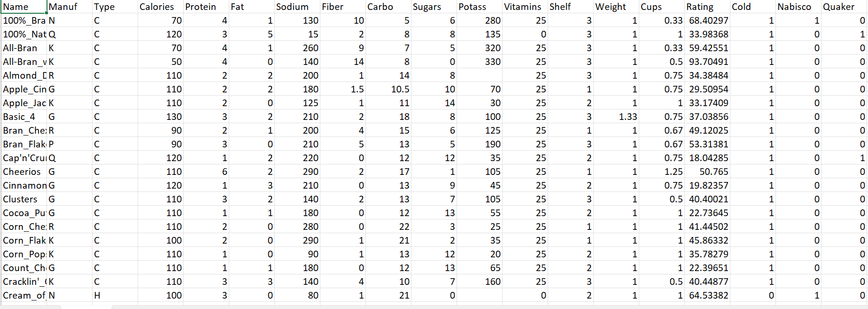The height and width of the screenshot is (309, 868).
Task: Select the cell containing Cap'n'Crunch name
Action: click(x=22, y=158)
